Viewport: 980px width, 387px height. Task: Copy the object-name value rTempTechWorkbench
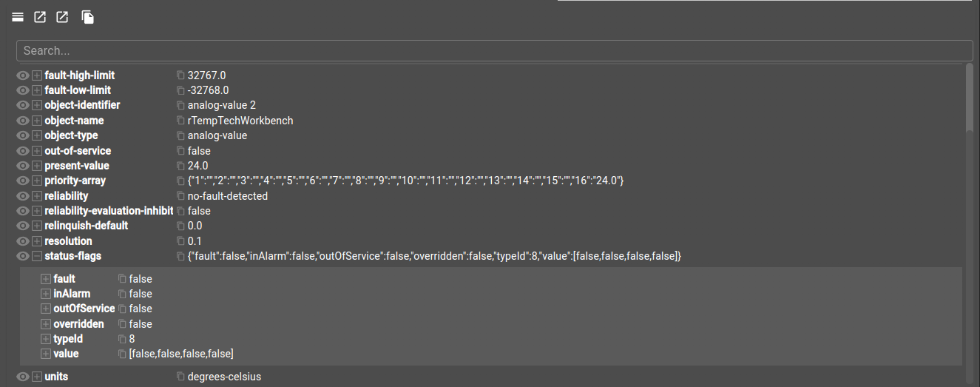point(180,121)
